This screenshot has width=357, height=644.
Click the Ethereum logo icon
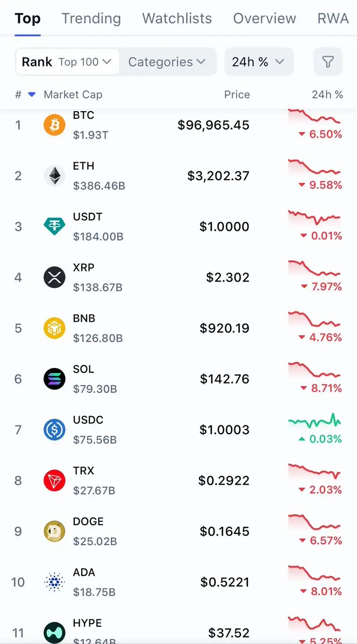[x=54, y=176]
